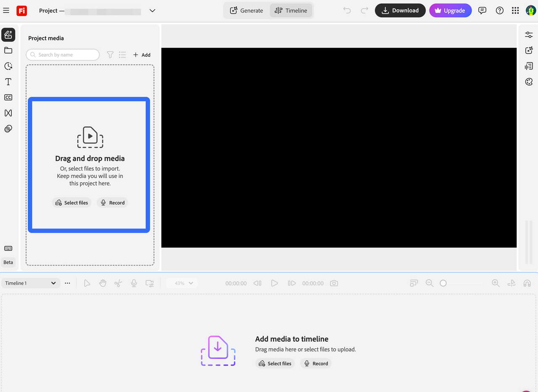This screenshot has width=538, height=392.
Task: Open the user profile avatar
Action: point(531,11)
